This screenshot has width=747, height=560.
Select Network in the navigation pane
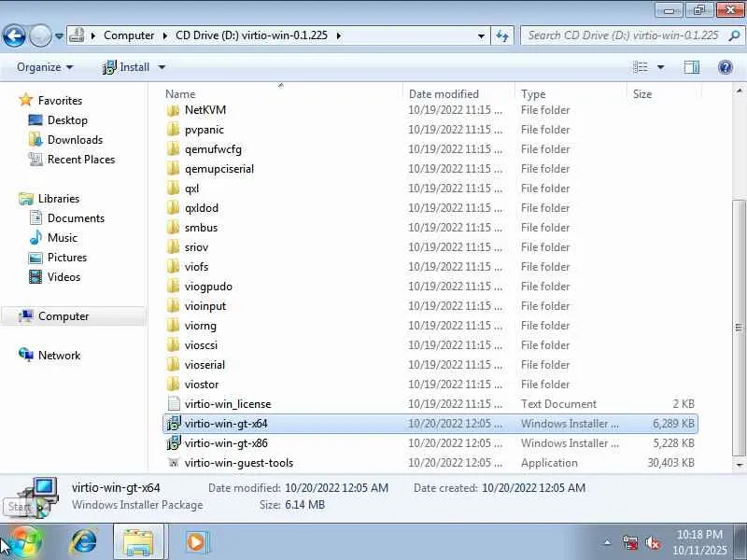pyautogui.click(x=59, y=356)
